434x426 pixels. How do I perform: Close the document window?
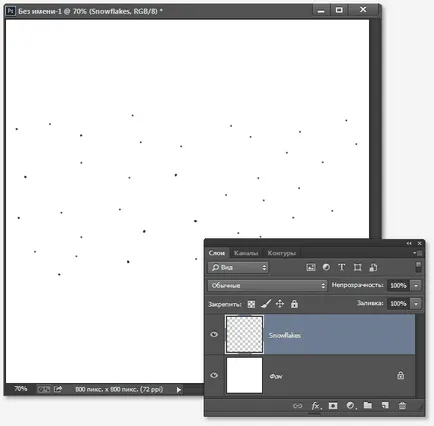[363, 10]
